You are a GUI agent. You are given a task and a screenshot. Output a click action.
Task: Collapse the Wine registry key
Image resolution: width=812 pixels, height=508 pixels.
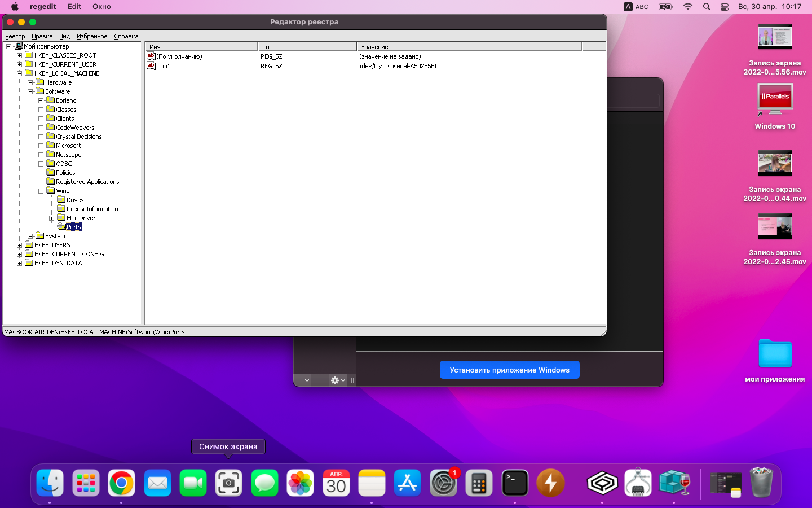pyautogui.click(x=41, y=191)
